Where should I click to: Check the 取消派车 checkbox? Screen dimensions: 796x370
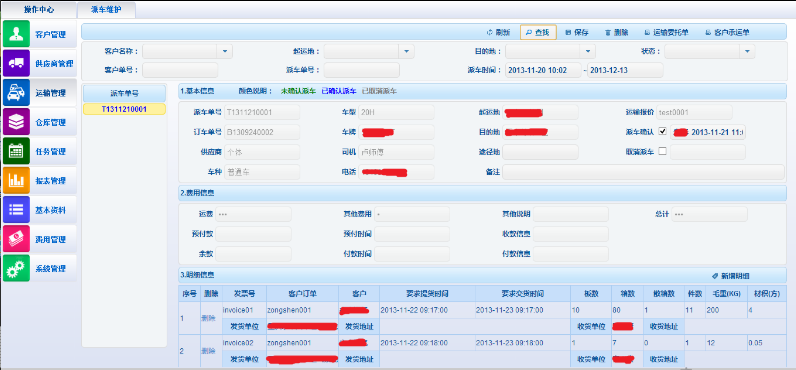(662, 151)
